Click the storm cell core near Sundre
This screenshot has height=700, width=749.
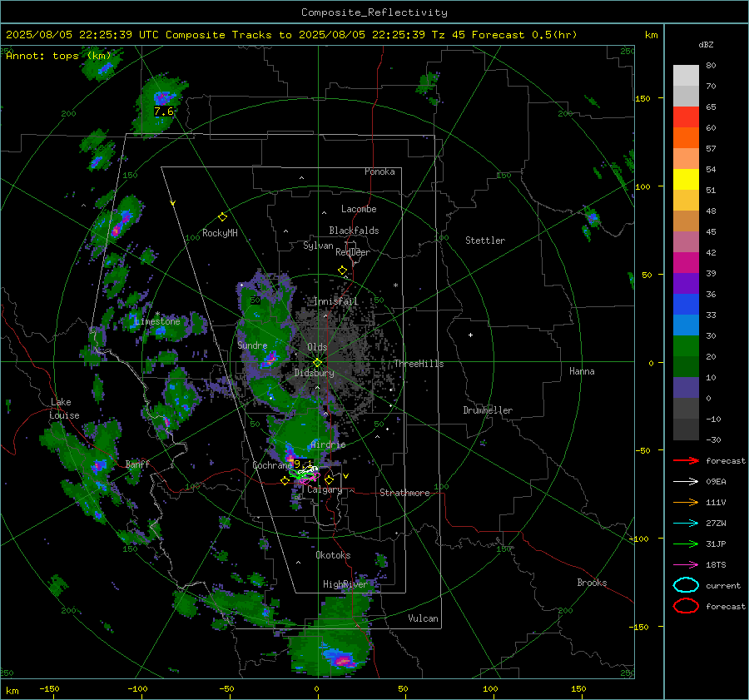(x=270, y=359)
